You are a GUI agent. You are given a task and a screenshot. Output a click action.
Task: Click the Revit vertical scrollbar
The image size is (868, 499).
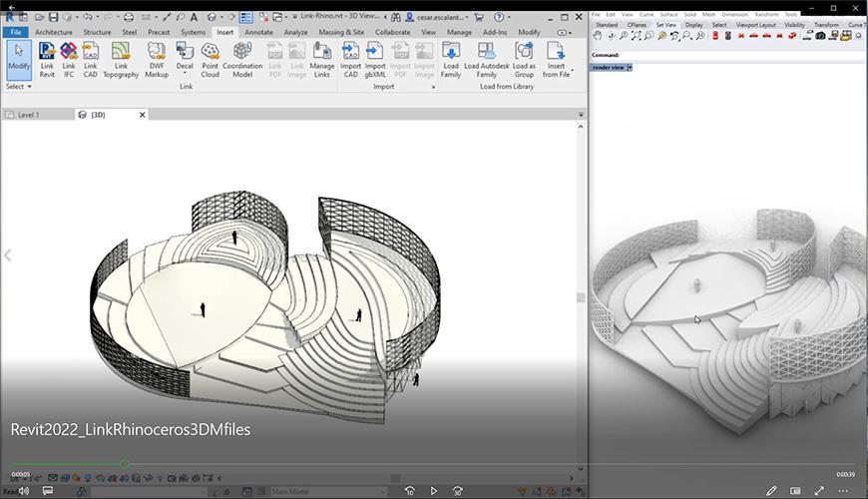[x=581, y=298]
